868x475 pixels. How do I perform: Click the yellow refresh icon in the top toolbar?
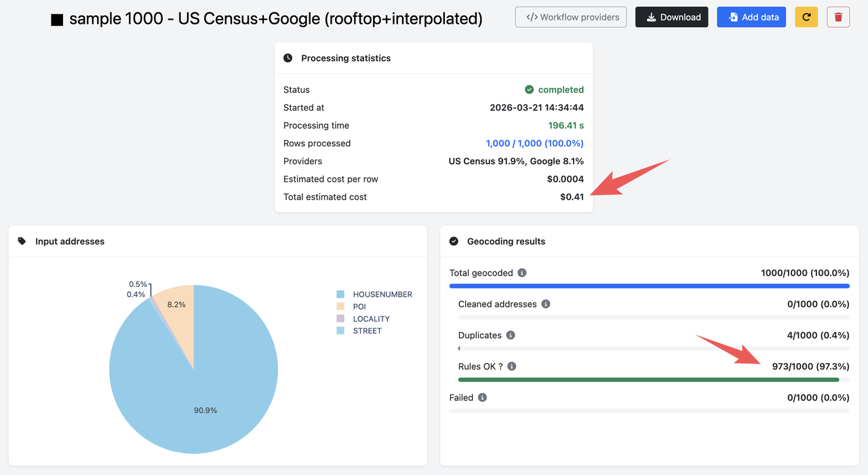click(806, 16)
